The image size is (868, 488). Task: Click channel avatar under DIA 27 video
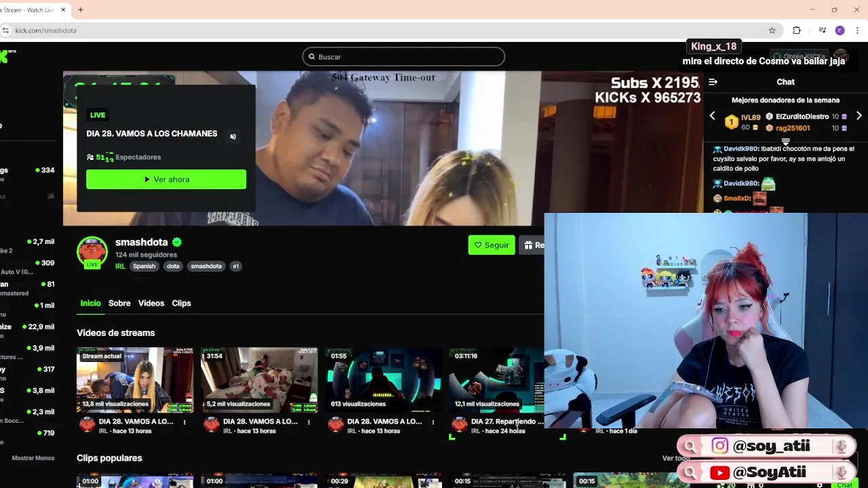tap(460, 425)
